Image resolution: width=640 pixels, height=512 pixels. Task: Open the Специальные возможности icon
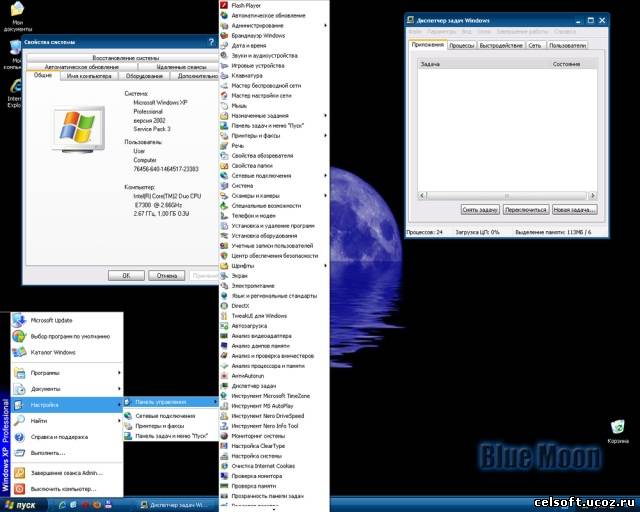(224, 205)
